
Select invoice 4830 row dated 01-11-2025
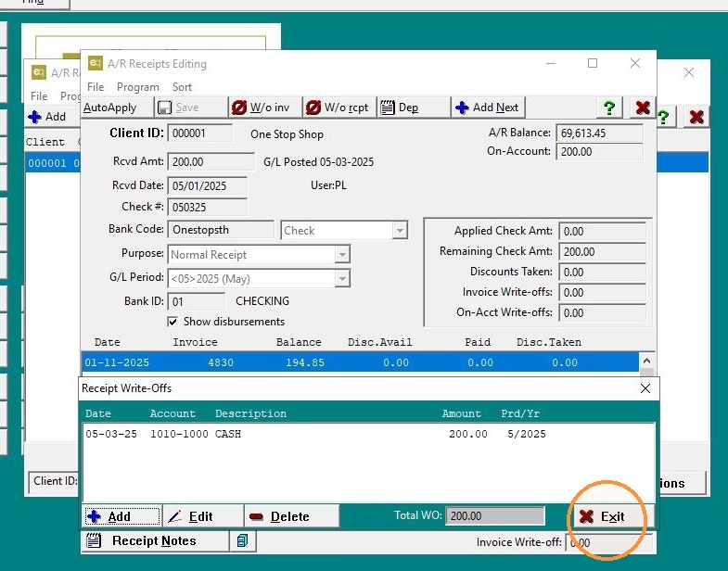[x=360, y=362]
